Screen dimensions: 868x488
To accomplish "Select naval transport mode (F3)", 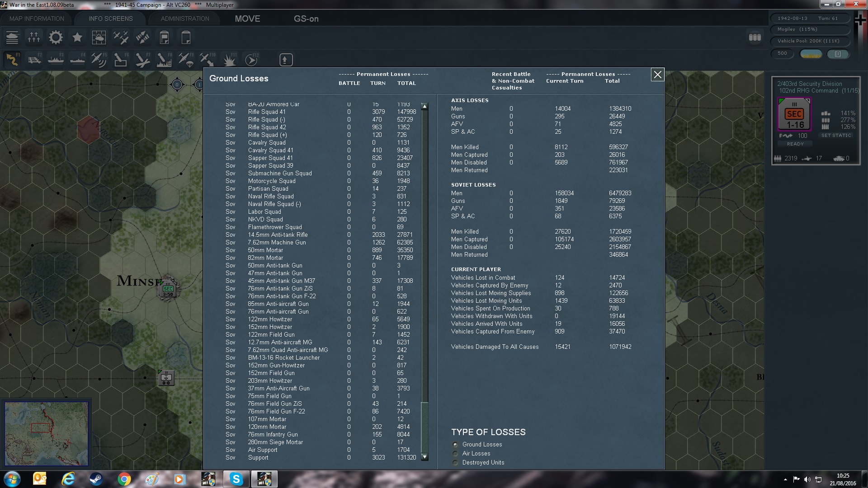I will coord(55,59).
